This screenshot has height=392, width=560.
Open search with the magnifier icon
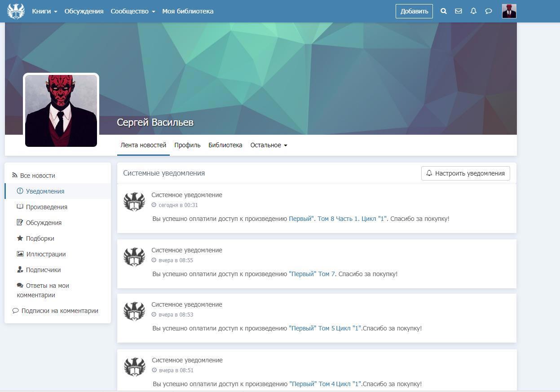click(x=444, y=11)
